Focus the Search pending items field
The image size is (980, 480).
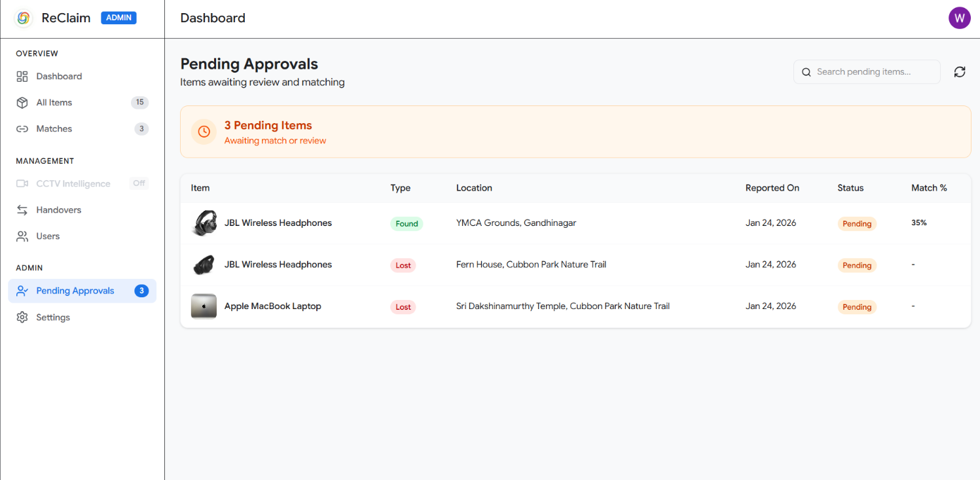coord(867,72)
